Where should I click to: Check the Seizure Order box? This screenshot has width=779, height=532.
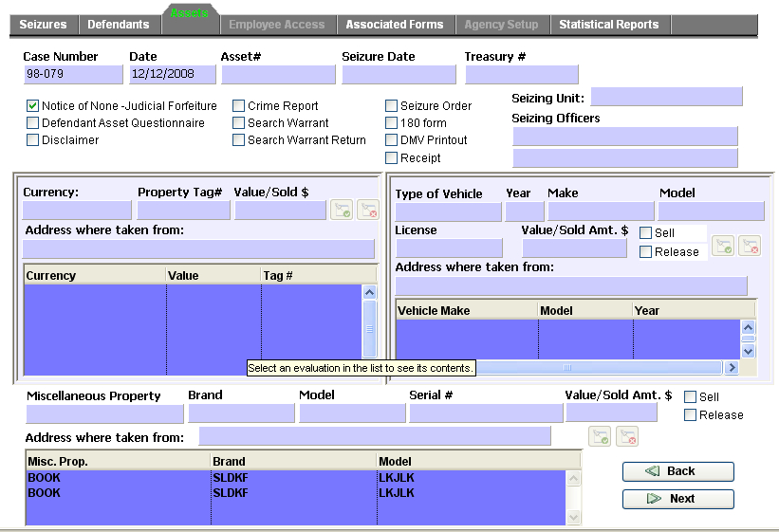(392, 106)
